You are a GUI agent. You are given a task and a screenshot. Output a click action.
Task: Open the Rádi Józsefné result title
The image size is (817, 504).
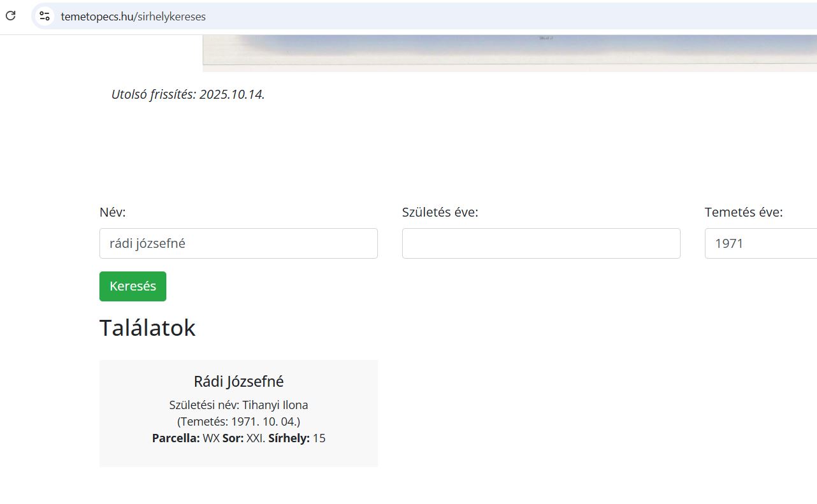click(238, 382)
